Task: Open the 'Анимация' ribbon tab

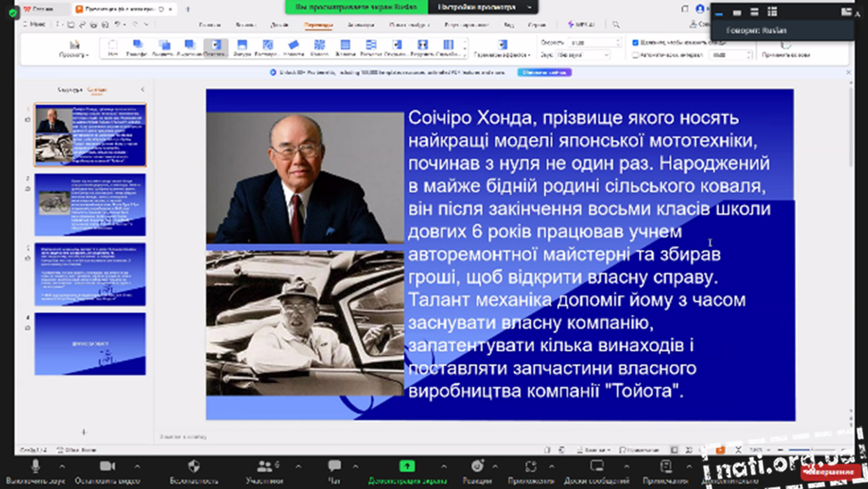Action: coord(361,24)
